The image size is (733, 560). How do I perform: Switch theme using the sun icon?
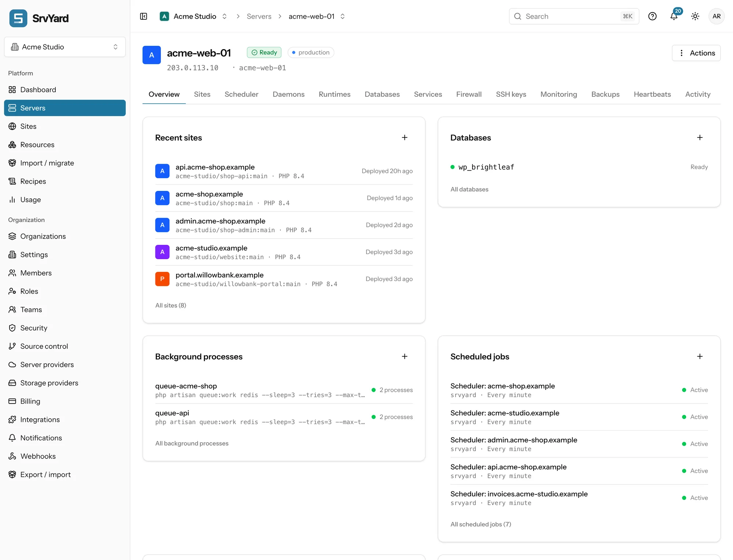pos(695,16)
